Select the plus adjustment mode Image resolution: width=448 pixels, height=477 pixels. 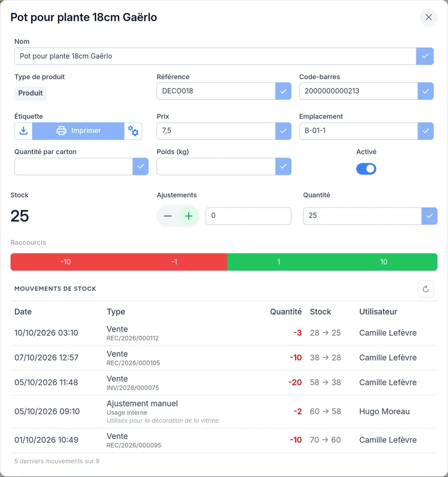tap(189, 216)
